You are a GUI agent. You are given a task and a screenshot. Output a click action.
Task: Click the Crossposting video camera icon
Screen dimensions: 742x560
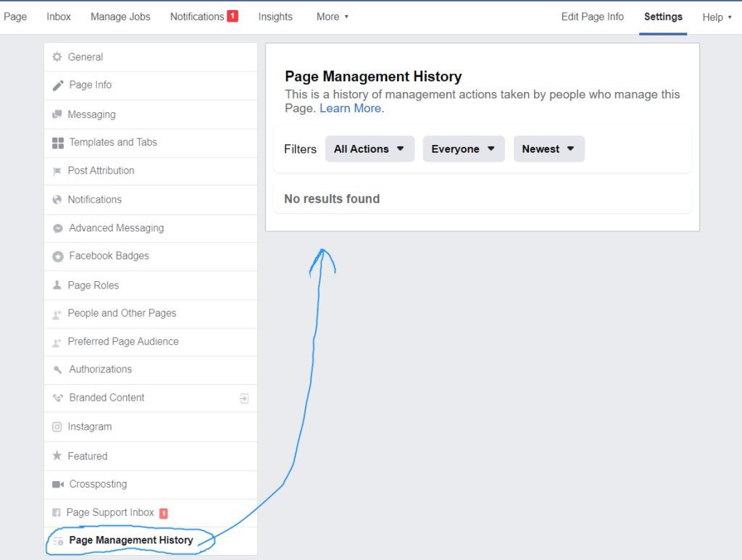58,485
